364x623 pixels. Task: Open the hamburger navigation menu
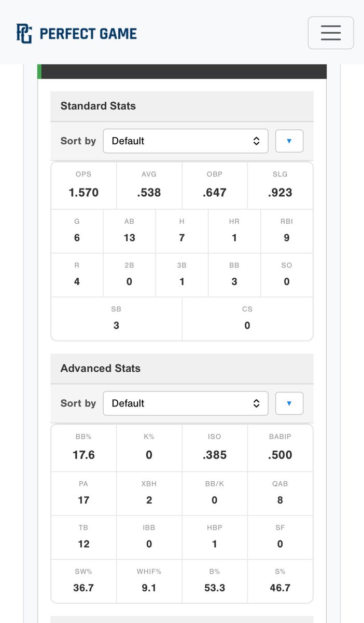click(x=331, y=33)
